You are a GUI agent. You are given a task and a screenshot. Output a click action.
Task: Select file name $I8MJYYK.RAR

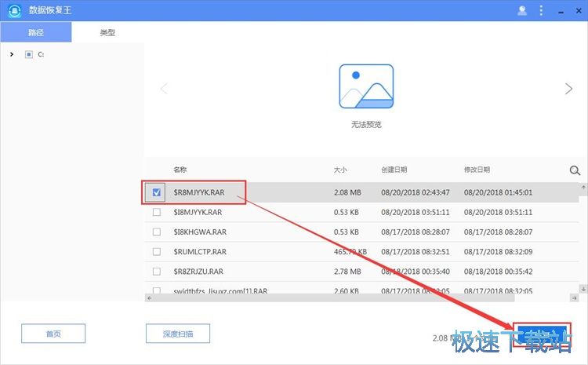(198, 212)
